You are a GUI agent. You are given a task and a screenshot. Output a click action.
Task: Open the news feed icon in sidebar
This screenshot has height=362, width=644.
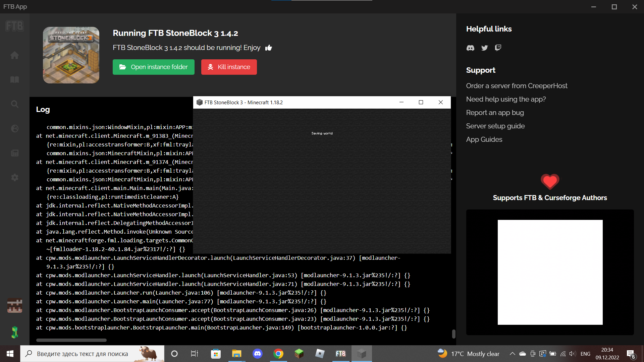tap(15, 153)
